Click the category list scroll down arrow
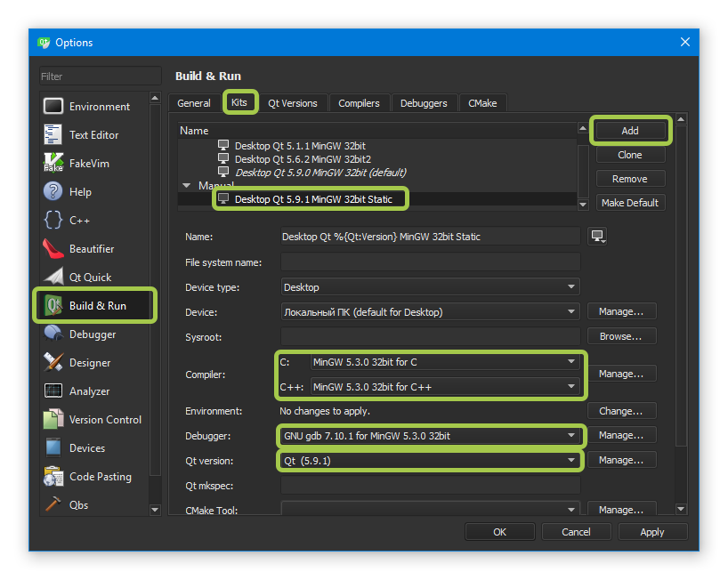 (155, 510)
